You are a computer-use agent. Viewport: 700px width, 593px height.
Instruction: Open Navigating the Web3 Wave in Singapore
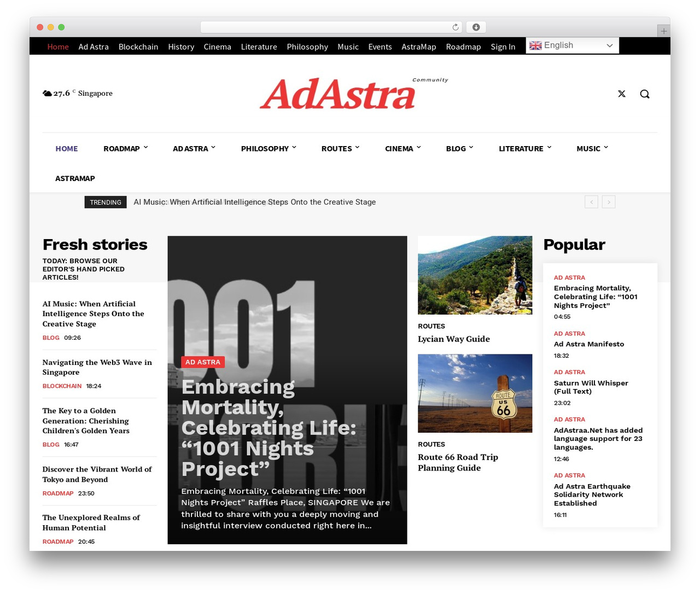coord(97,367)
